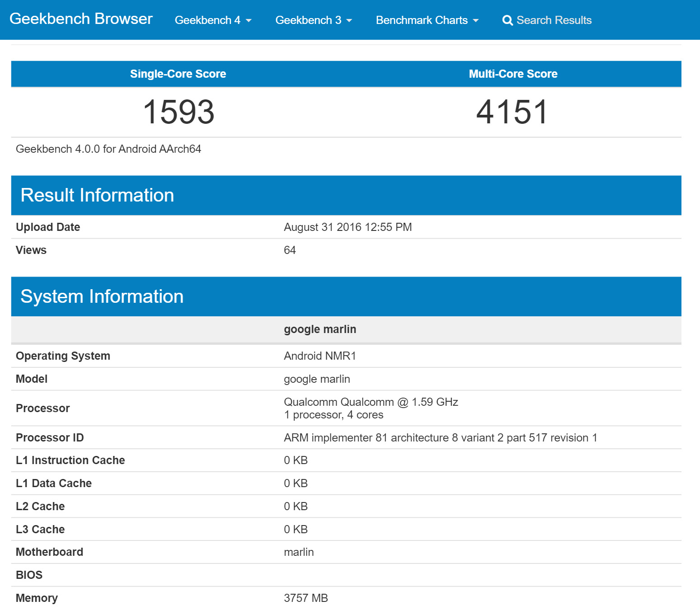Click the L1 Instruction Cache label
This screenshot has height=615, width=700.
pyautogui.click(x=71, y=460)
